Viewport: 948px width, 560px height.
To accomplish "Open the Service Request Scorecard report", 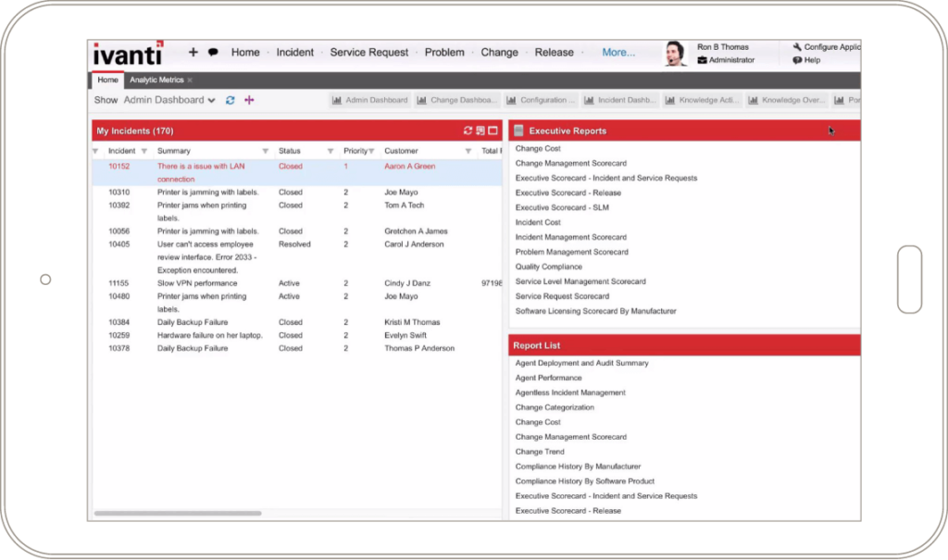I will 562,296.
